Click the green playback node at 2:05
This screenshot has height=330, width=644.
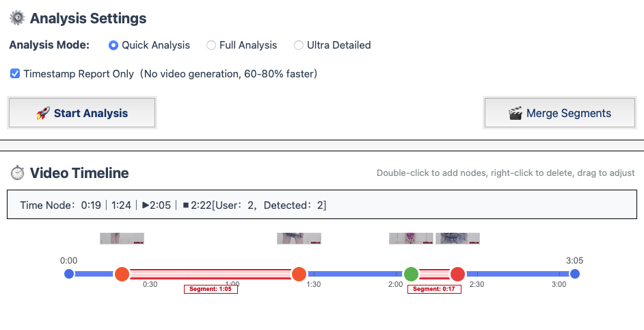click(411, 275)
